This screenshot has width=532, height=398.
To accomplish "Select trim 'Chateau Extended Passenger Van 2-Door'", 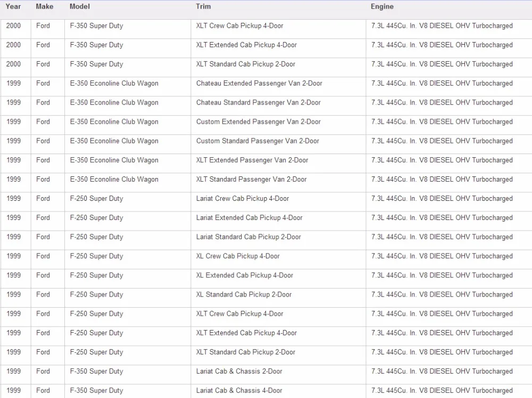I will point(259,83).
